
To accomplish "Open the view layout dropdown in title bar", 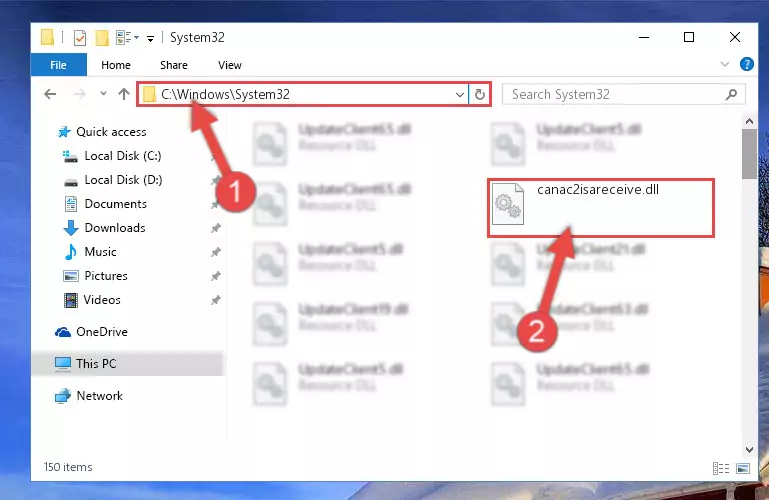I will click(x=127, y=38).
